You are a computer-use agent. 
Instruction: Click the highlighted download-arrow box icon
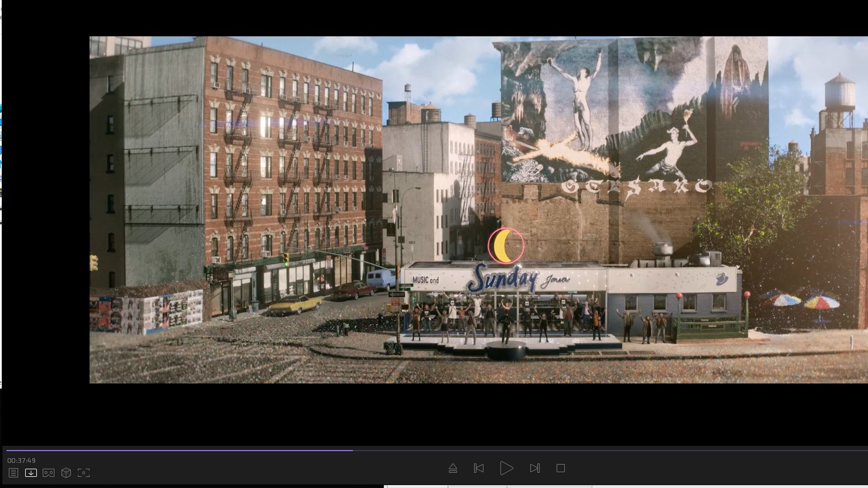coord(31,473)
